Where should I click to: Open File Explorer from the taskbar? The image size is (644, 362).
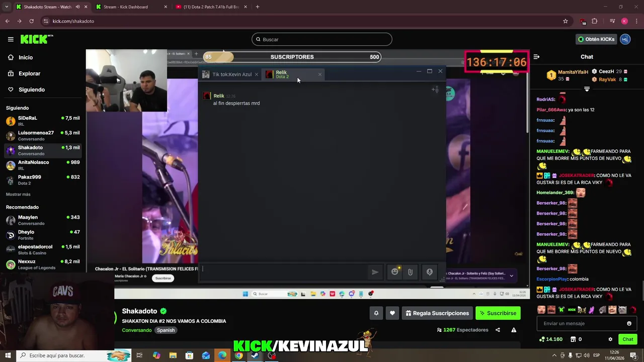point(173,355)
